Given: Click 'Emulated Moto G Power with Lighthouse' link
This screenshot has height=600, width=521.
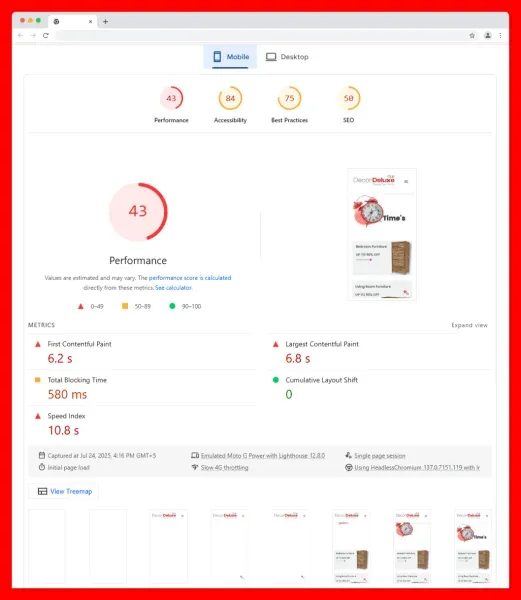Looking at the screenshot, I should click(263, 456).
